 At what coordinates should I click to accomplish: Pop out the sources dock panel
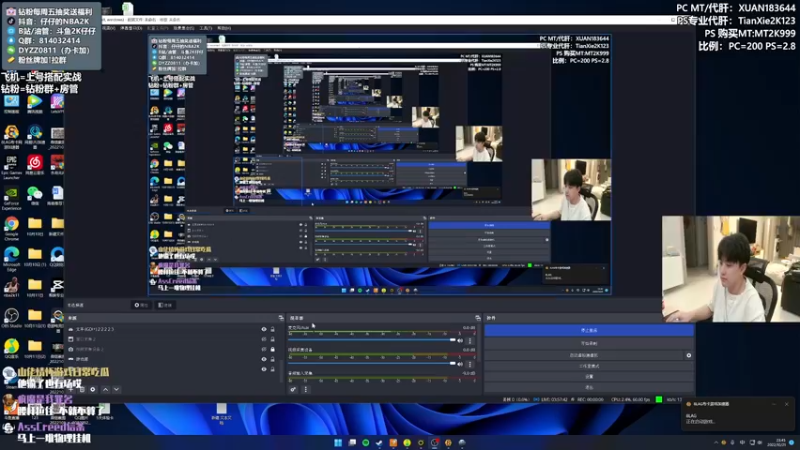(x=281, y=318)
